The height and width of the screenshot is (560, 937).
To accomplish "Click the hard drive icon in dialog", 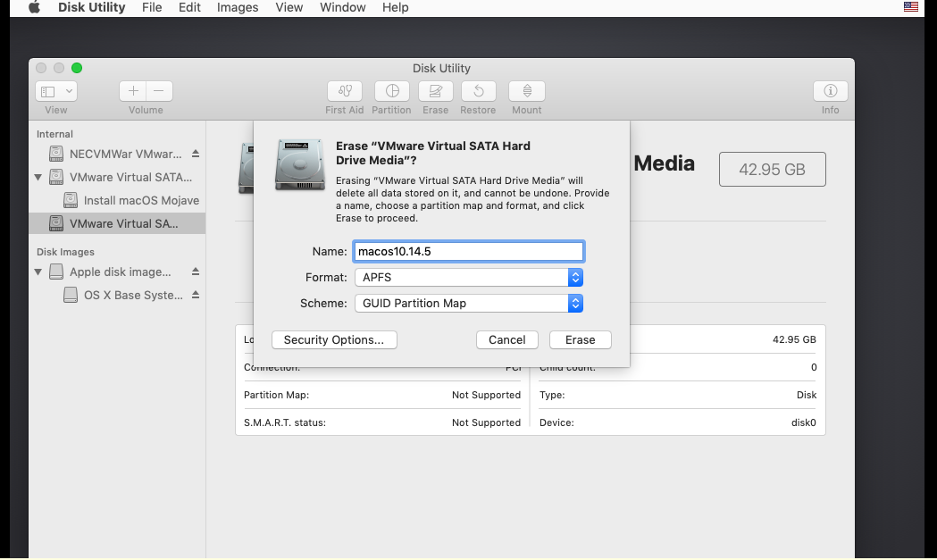I will (300, 165).
